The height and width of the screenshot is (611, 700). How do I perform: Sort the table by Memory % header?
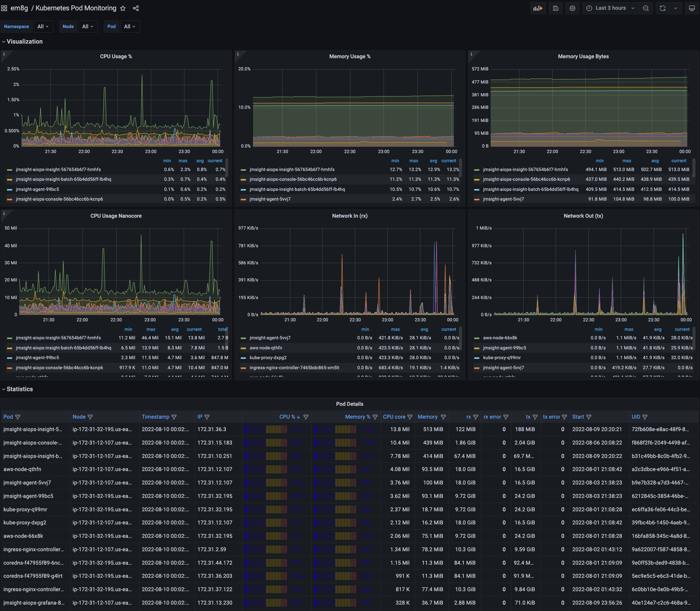[357, 417]
